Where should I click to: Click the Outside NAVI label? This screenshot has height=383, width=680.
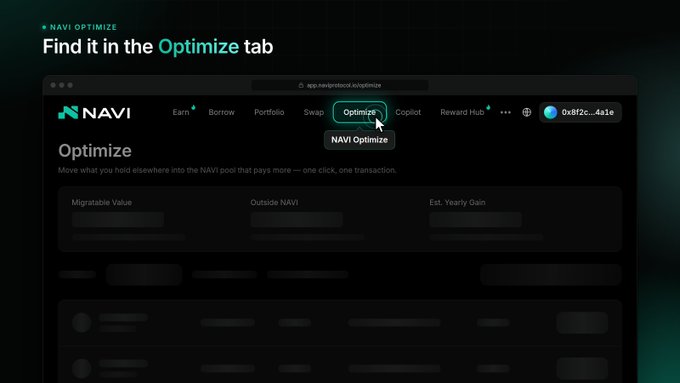click(x=274, y=203)
